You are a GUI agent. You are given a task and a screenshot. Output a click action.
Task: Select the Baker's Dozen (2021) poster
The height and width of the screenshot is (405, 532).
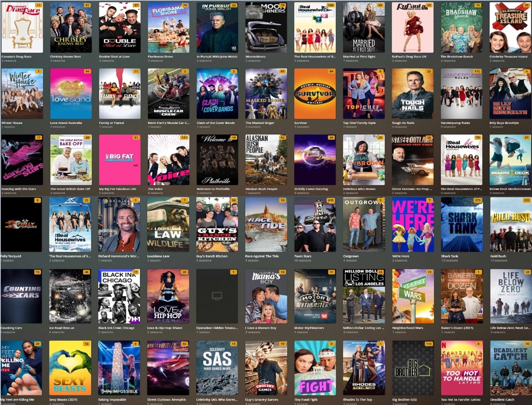click(x=462, y=296)
